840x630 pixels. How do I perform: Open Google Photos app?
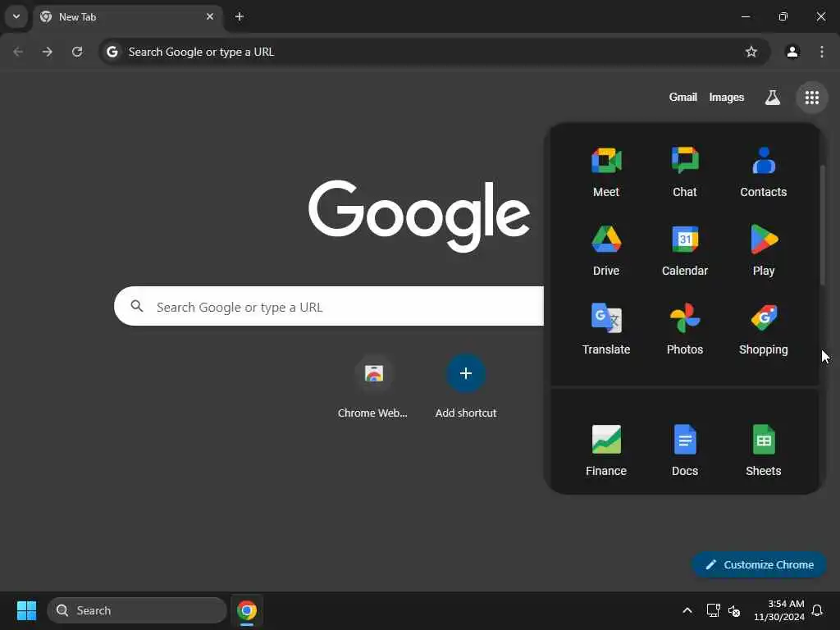point(685,329)
